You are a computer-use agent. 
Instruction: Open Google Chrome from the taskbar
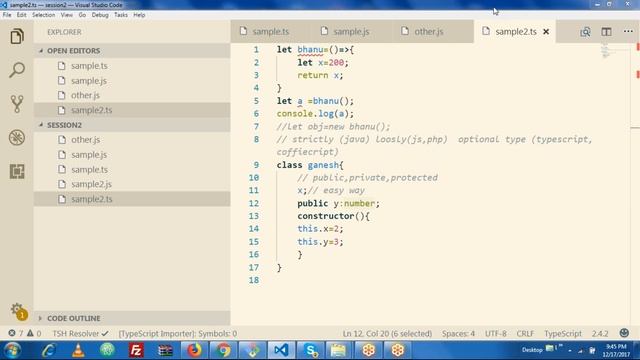point(223,350)
